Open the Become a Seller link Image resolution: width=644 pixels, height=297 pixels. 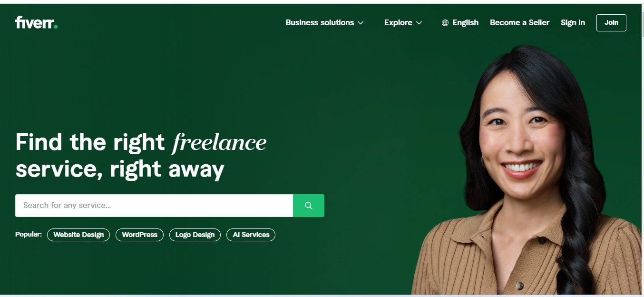[x=519, y=22]
